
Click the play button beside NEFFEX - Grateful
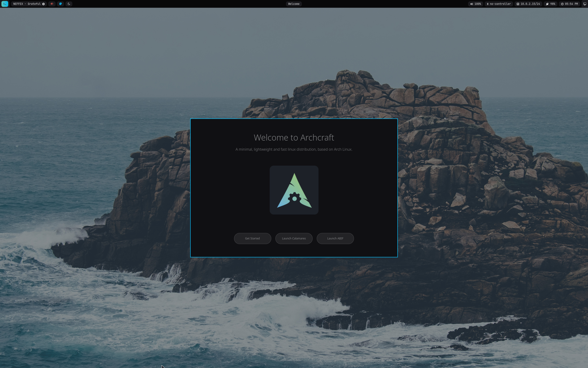[x=43, y=4]
